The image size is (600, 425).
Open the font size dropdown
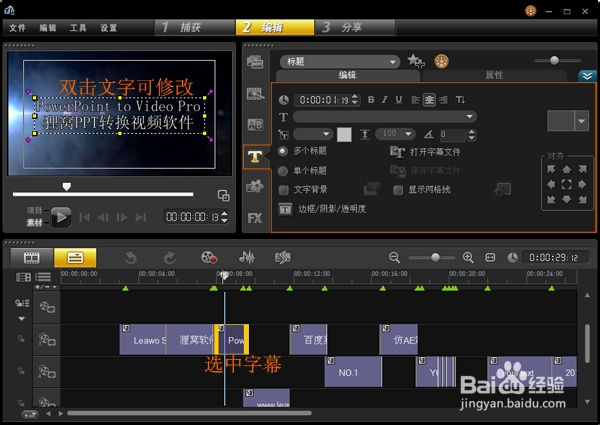coord(313,134)
